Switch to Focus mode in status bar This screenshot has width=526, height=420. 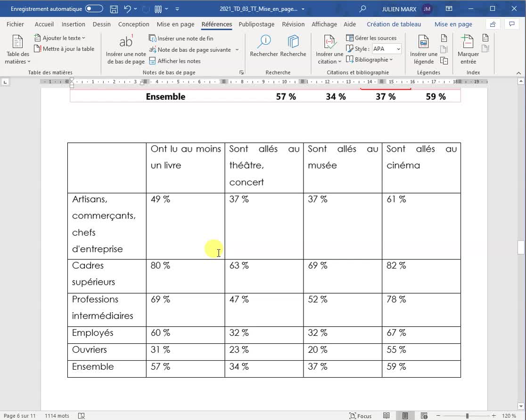point(361,416)
